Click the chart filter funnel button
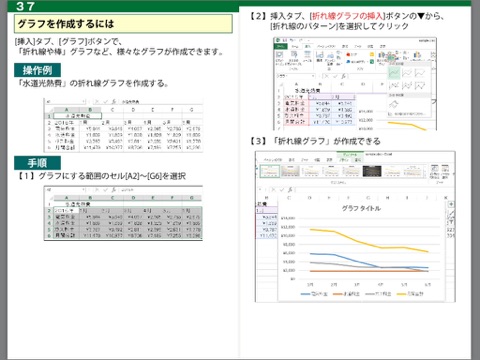This screenshot has height=360, width=480. (451, 222)
